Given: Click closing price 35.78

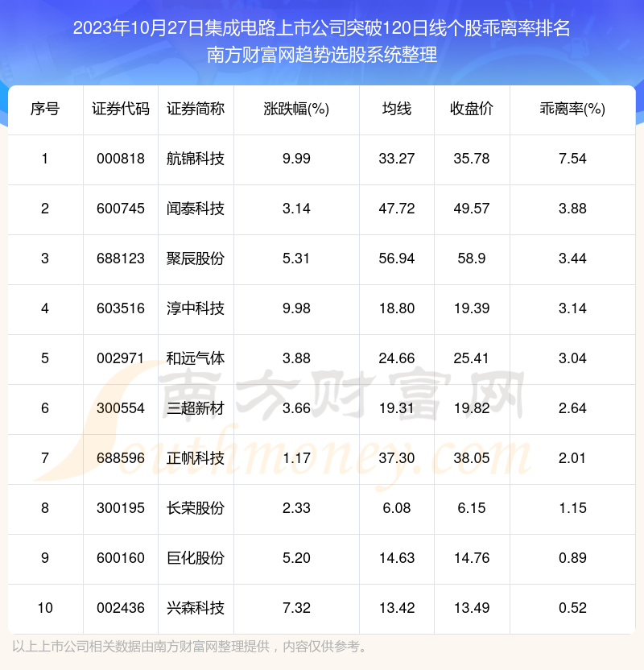Looking at the screenshot, I should click(472, 159).
